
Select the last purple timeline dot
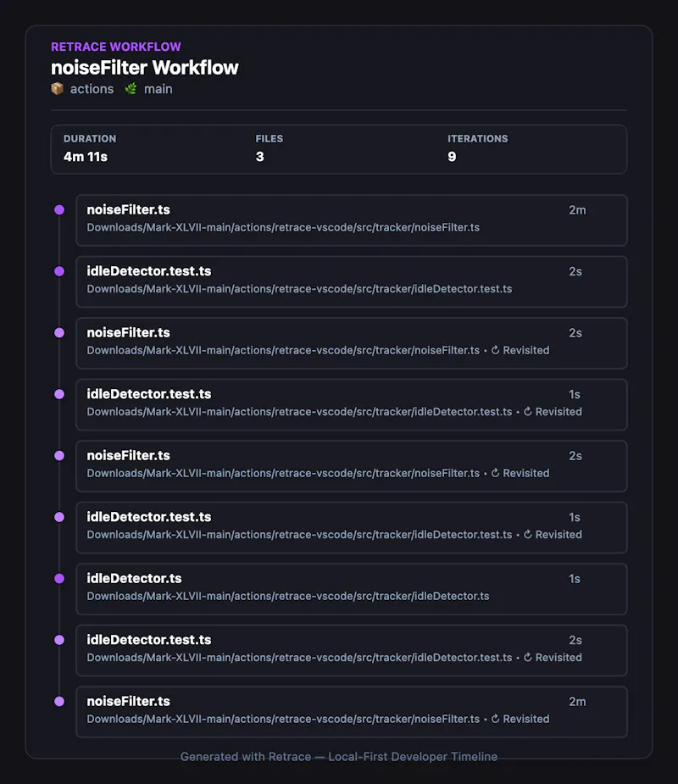(59, 702)
